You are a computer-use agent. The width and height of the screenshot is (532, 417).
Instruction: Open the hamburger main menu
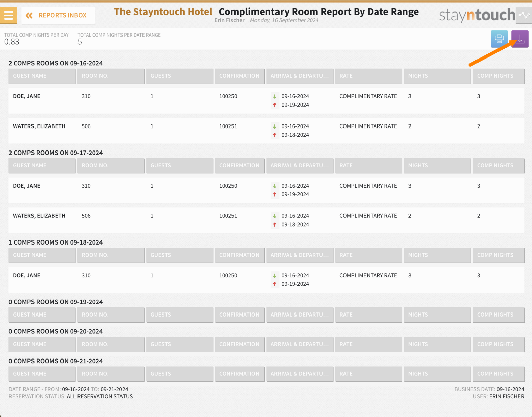pos(8,15)
